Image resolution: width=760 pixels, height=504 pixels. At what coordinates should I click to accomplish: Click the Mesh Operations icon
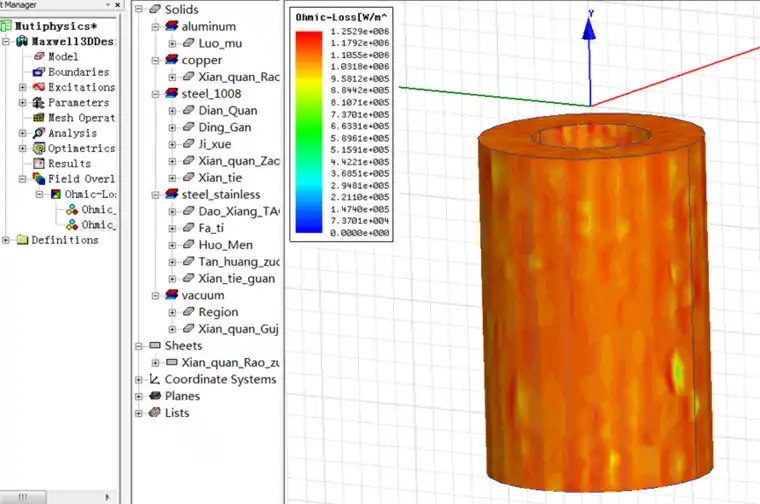39,117
